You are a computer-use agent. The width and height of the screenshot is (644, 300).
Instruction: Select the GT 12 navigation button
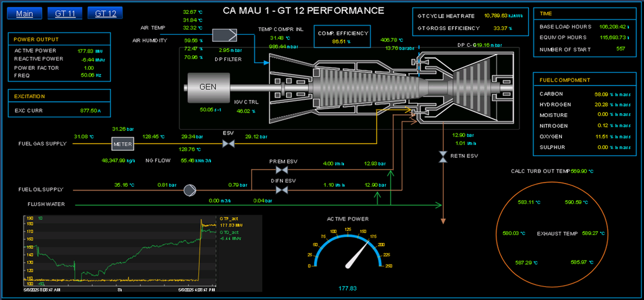[105, 13]
